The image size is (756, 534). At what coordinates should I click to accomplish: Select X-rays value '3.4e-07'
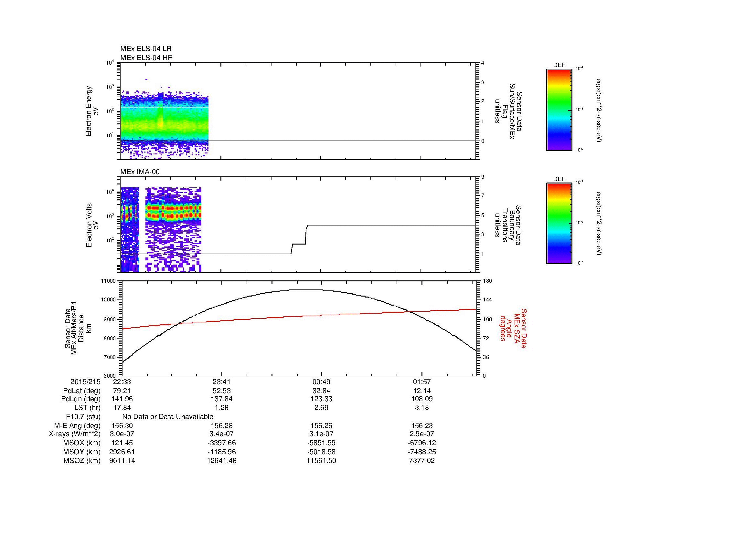pos(222,434)
